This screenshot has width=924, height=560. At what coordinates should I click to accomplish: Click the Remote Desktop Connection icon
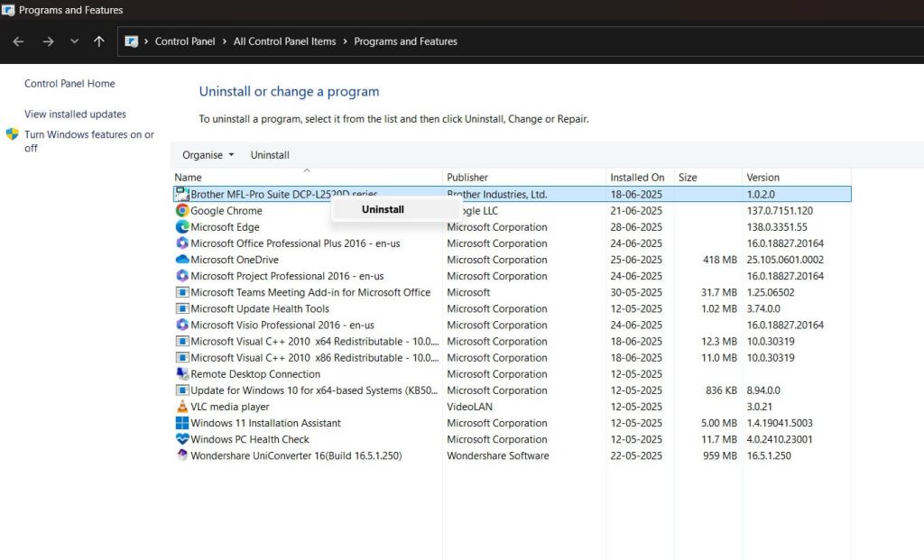(x=182, y=373)
